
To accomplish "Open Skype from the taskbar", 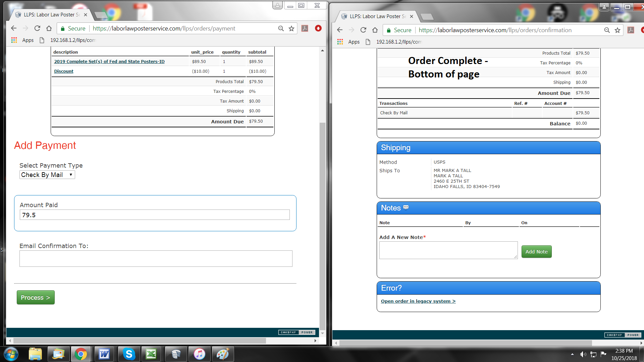I will coord(129,354).
